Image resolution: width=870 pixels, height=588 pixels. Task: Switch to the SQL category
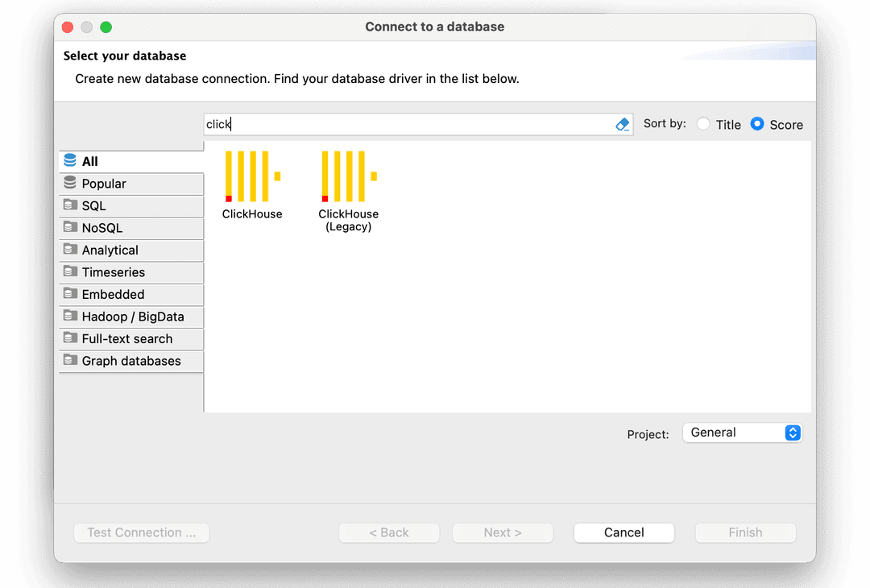tap(131, 206)
